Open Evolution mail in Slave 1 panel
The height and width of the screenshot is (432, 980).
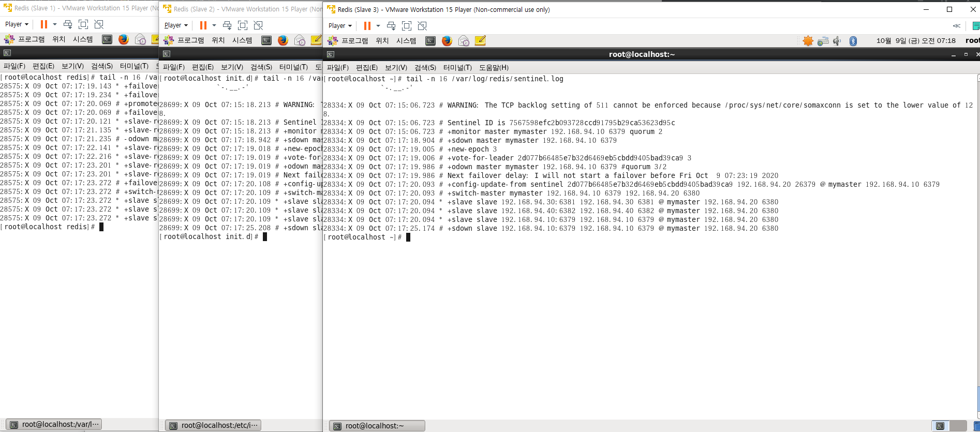point(140,39)
